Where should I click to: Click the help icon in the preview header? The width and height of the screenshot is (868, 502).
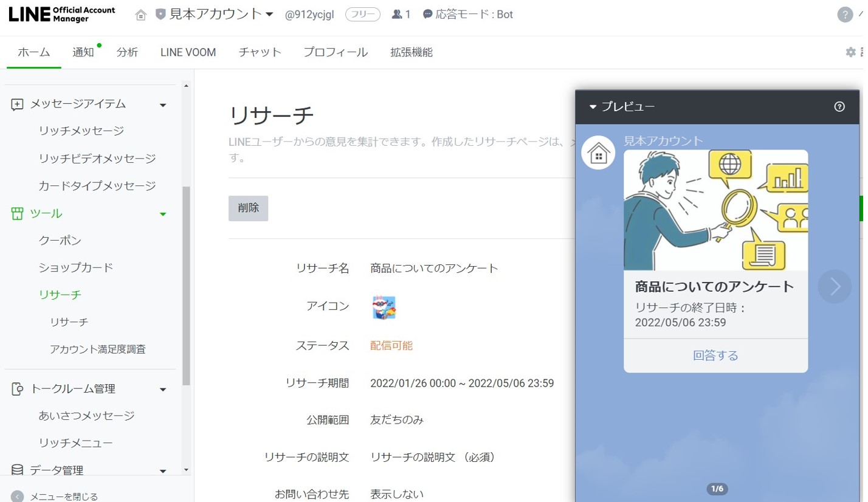[839, 106]
